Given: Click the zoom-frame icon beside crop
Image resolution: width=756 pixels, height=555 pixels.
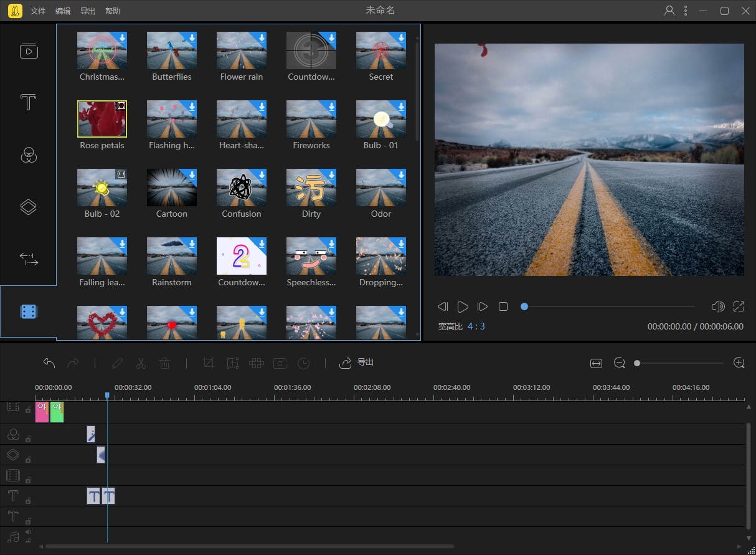Looking at the screenshot, I should click(x=232, y=363).
